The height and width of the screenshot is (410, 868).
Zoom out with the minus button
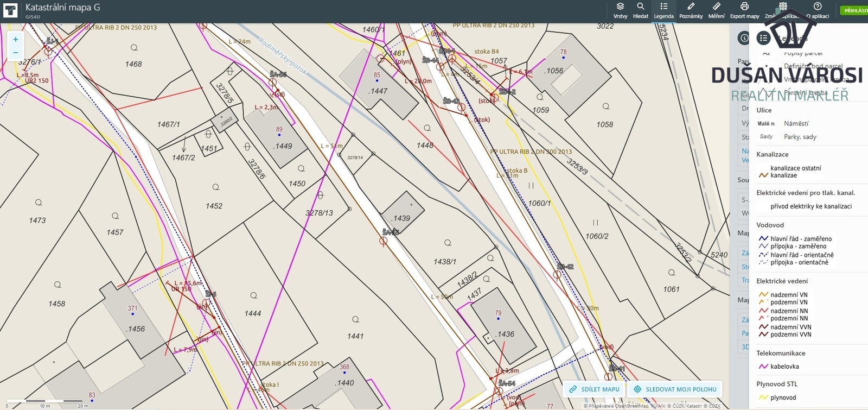[16, 53]
